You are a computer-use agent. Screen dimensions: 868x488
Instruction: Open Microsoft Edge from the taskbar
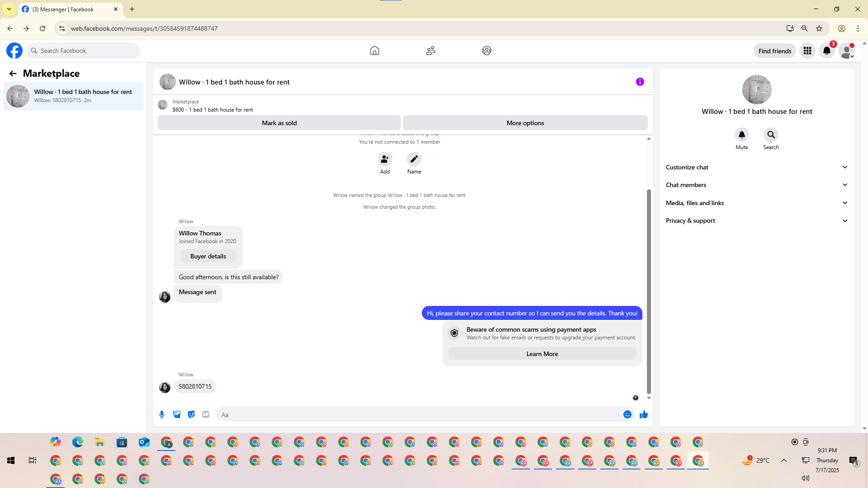point(78,442)
